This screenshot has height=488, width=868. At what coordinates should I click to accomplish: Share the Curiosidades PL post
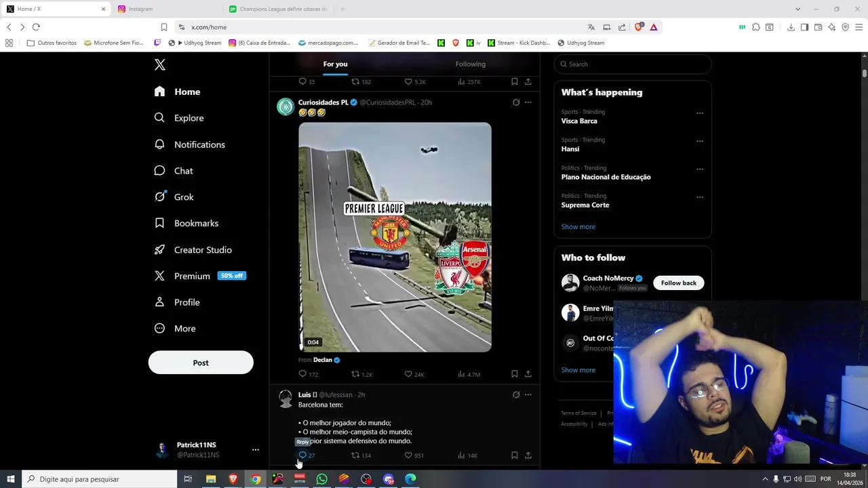point(528,374)
